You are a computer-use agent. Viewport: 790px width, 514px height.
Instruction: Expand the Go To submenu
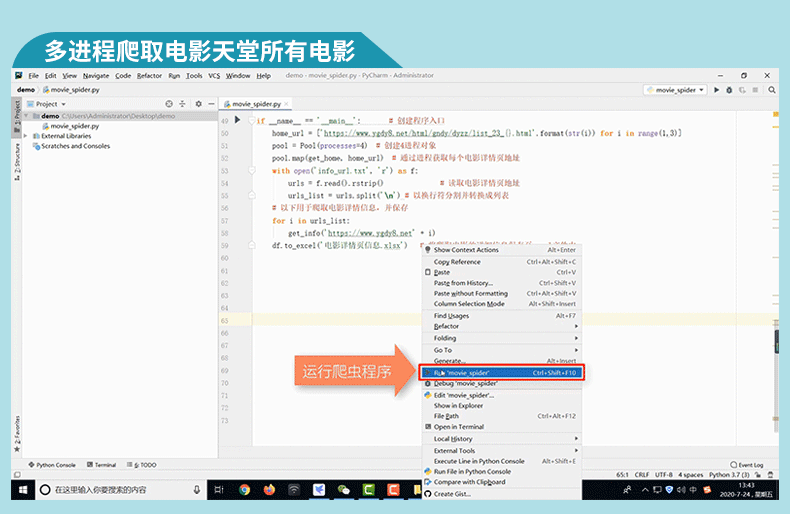(x=502, y=350)
